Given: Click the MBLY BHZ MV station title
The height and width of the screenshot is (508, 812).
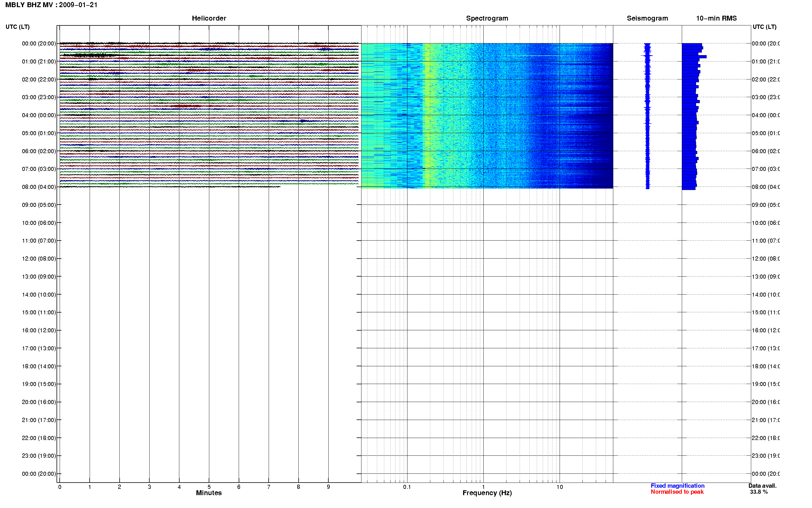Looking at the screenshot, I should click(x=29, y=5).
